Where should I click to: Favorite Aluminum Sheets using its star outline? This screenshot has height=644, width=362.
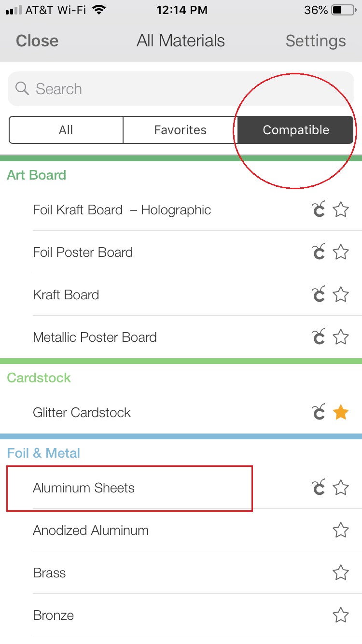pyautogui.click(x=341, y=488)
